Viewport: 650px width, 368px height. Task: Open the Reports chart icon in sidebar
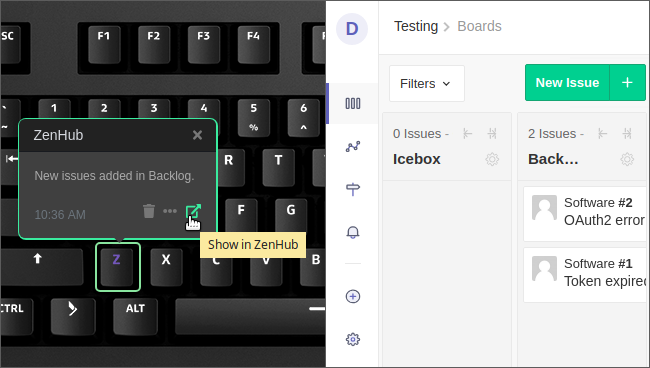pos(353,147)
